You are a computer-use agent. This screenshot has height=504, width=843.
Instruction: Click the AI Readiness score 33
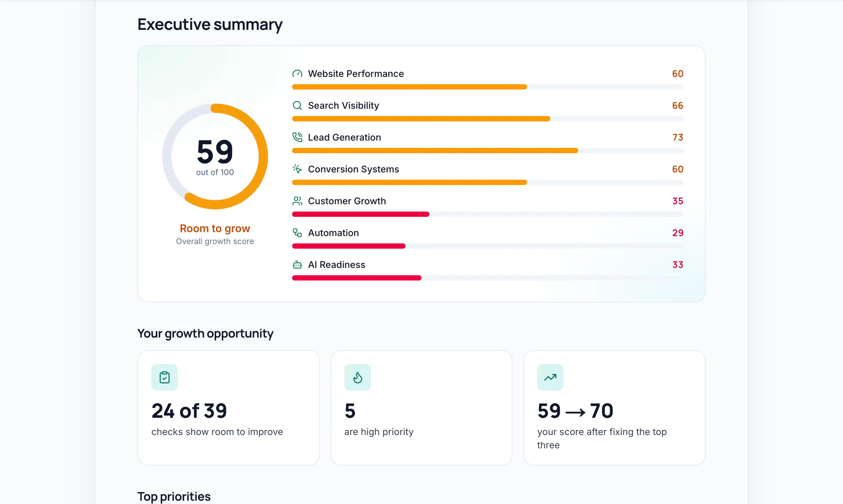tap(678, 265)
